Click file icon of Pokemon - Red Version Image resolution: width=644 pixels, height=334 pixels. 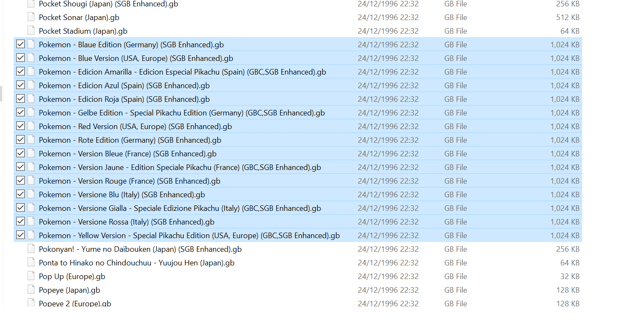pyautogui.click(x=31, y=126)
